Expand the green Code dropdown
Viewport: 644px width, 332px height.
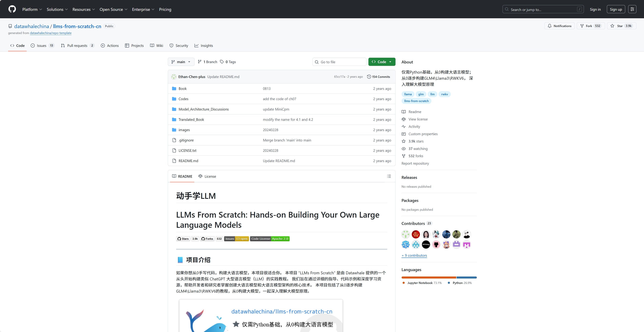(381, 62)
